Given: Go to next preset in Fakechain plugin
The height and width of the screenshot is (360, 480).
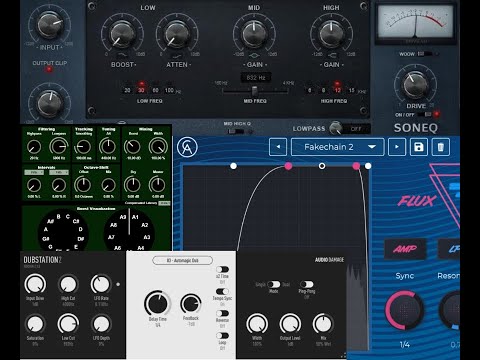Looking at the screenshot, I should click(397, 147).
